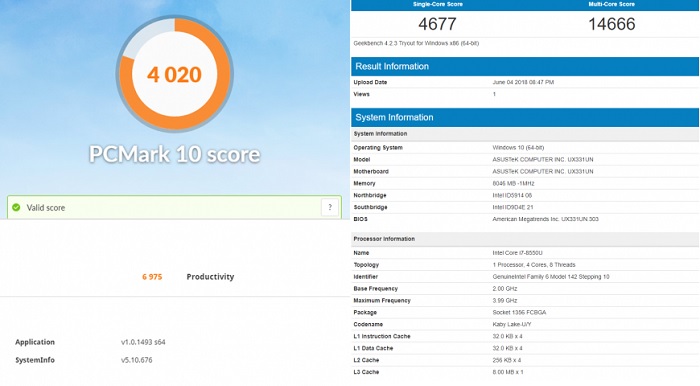This screenshot has height=386, width=700.
Task: Click the Geekbench 4.2.3 Tryout version line
Action: point(416,43)
